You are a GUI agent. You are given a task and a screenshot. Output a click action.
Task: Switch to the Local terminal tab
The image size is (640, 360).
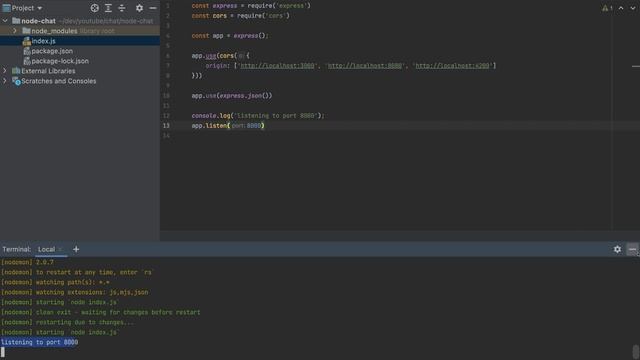click(46, 249)
